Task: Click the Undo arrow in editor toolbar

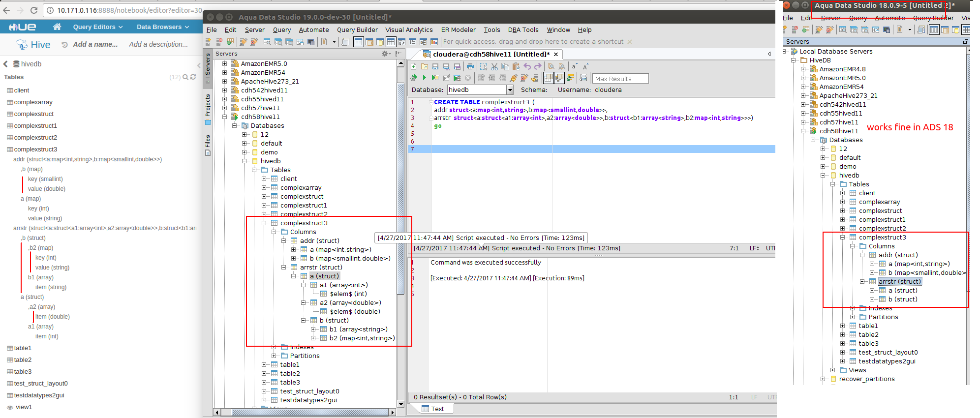Action: 527,66
